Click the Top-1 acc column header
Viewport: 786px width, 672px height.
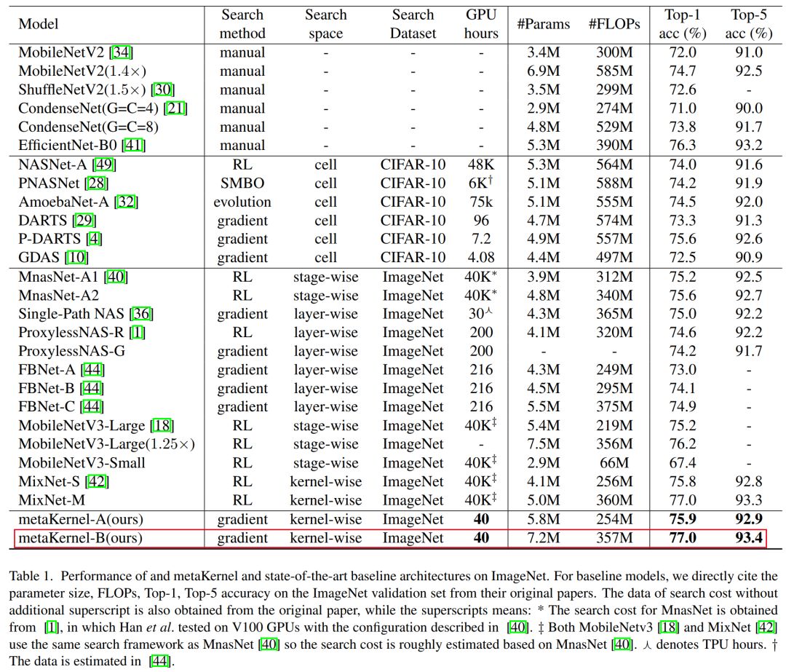point(682,24)
